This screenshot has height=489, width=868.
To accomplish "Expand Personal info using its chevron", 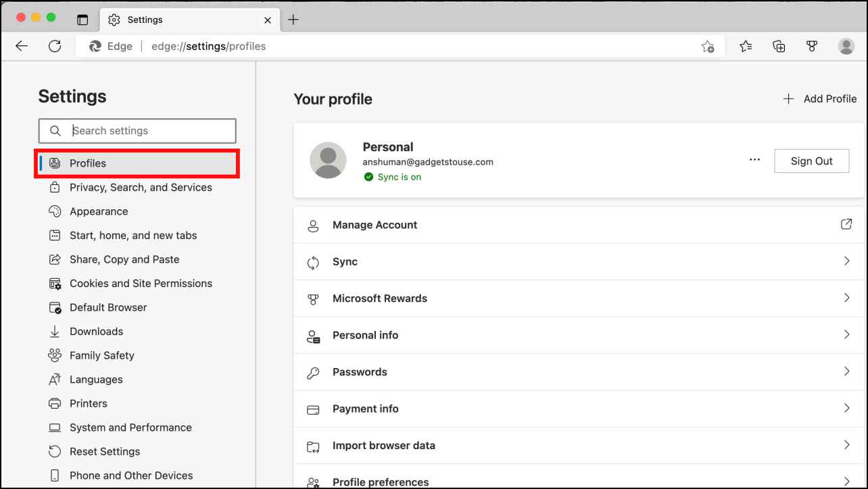I will [846, 334].
